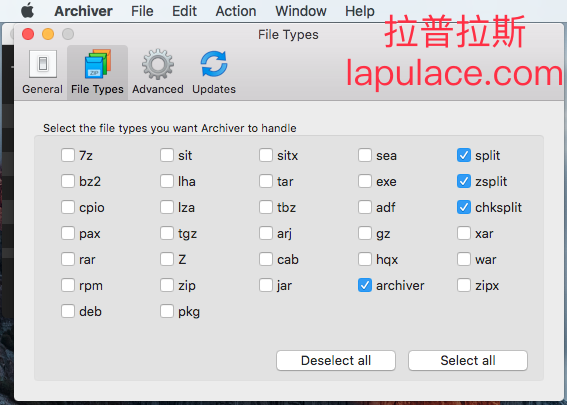Uncheck the split file type
The height and width of the screenshot is (405, 567).
[464, 155]
